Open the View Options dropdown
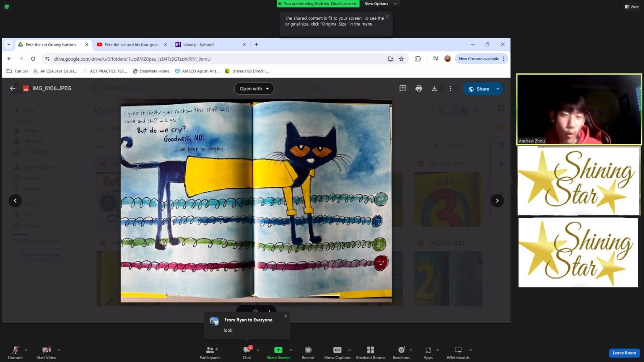 pyautogui.click(x=380, y=4)
